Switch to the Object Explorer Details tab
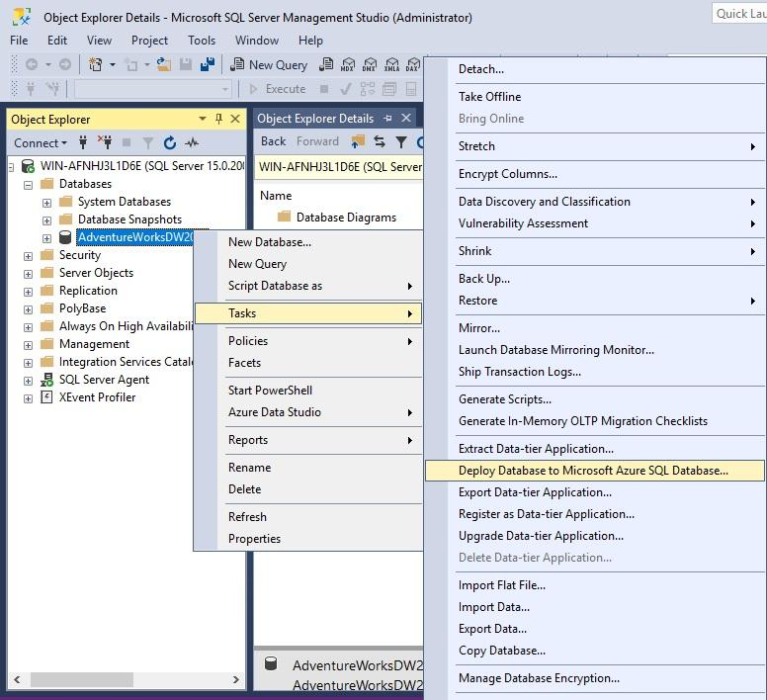The image size is (767, 700). 315,119
